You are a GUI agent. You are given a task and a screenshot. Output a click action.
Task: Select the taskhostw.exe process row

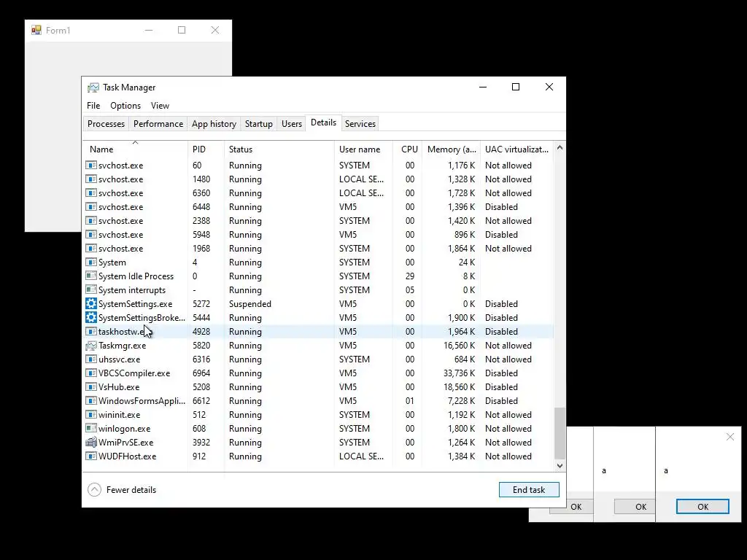click(x=318, y=332)
